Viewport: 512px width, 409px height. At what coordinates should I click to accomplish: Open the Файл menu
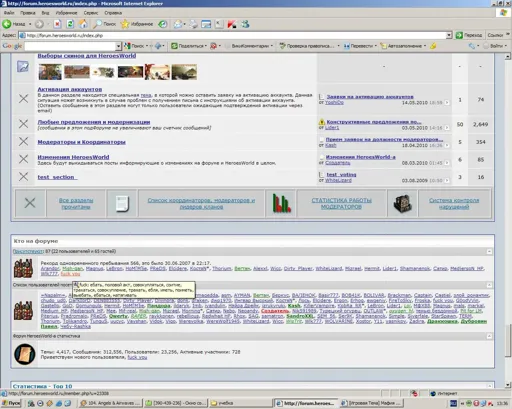coord(9,13)
